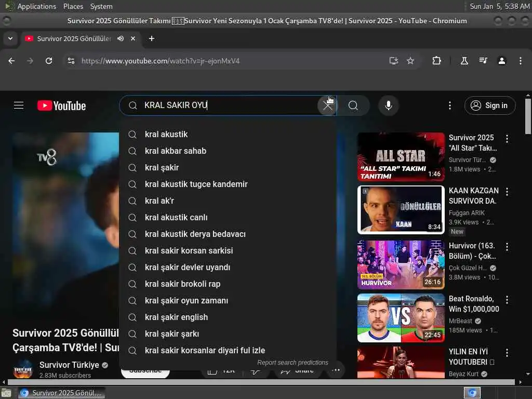
Task: Close the Survivor 2025 tab
Action: [133, 38]
